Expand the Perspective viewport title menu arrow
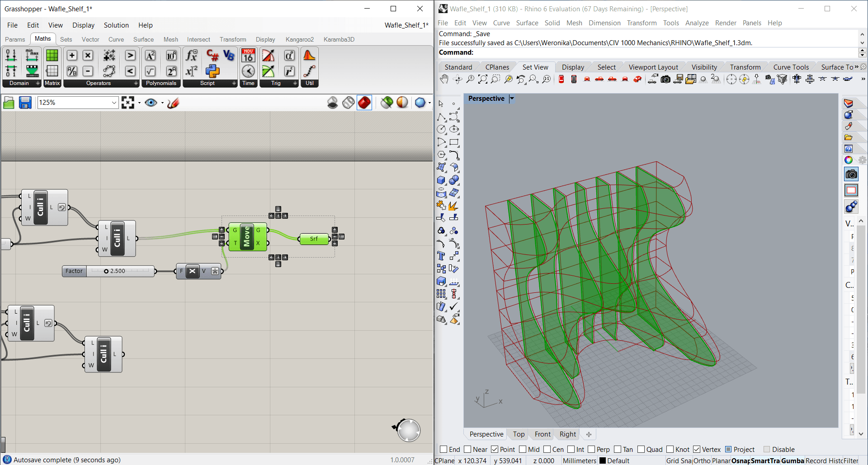868x465 pixels. [512, 99]
